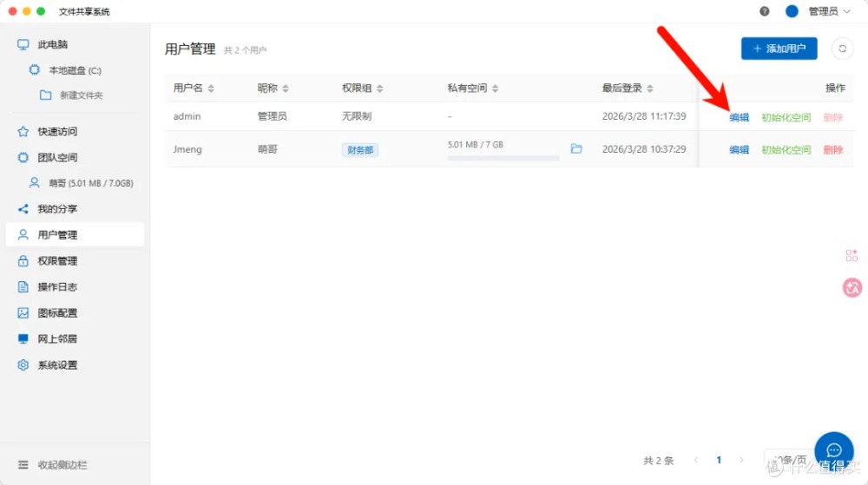868x485 pixels.
Task: Click the 添加用户 button
Action: pos(779,49)
